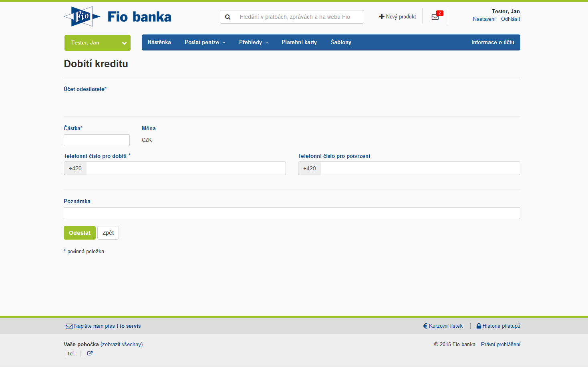
Task: Focus the search field Hledání v platbách
Action: pos(300,17)
